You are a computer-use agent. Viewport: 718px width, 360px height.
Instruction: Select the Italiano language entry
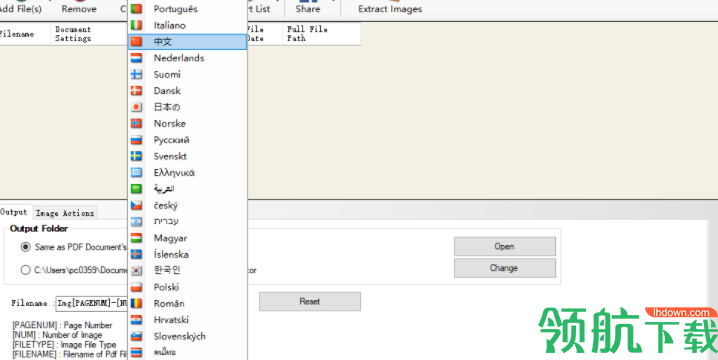[188, 25]
